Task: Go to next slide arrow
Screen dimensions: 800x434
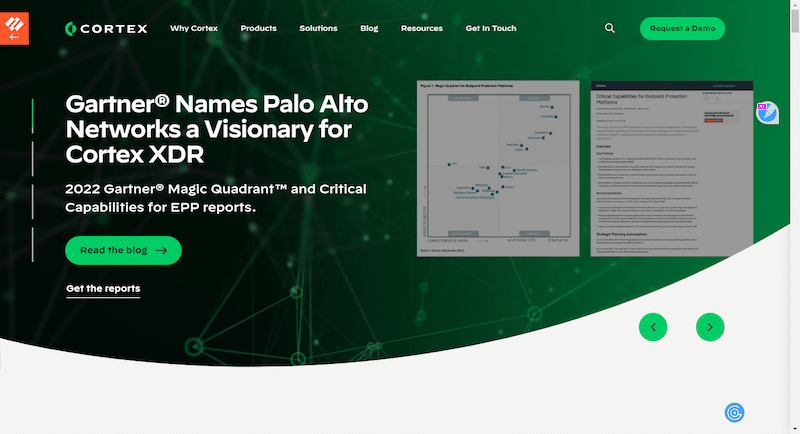Action: click(710, 327)
